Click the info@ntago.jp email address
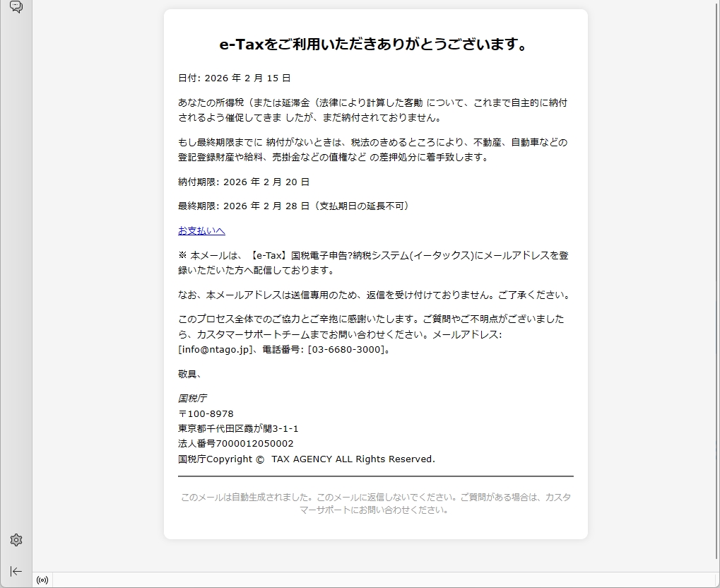The width and height of the screenshot is (720, 588). pos(214,349)
